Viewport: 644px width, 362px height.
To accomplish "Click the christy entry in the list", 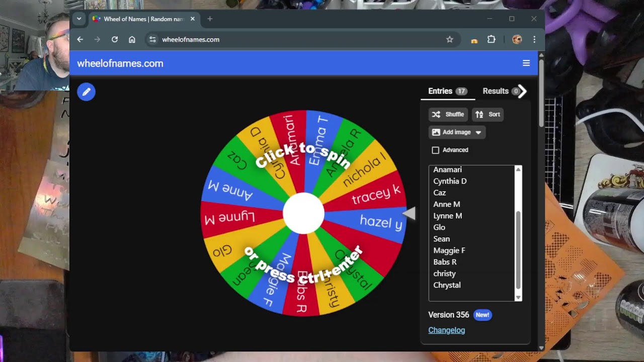I will pos(444,274).
